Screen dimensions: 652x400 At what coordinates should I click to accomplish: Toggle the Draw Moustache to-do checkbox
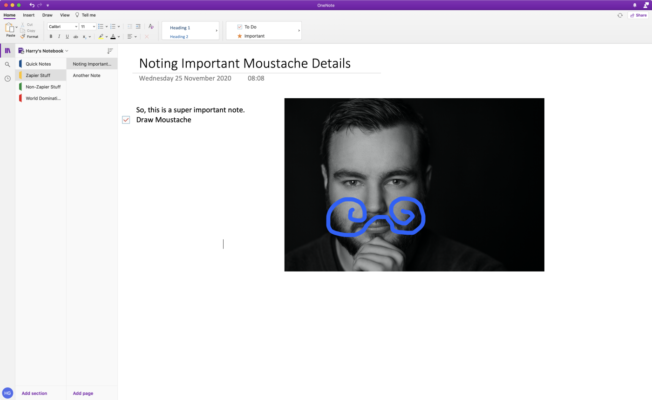point(126,120)
